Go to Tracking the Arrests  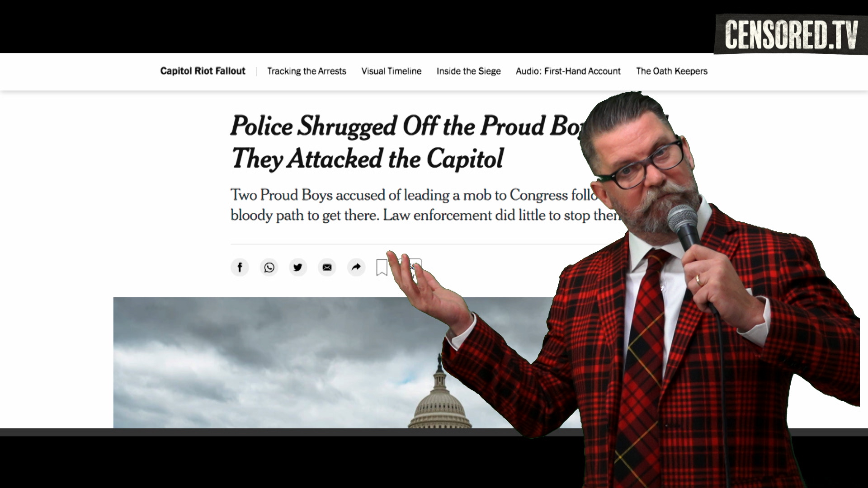pyautogui.click(x=307, y=71)
